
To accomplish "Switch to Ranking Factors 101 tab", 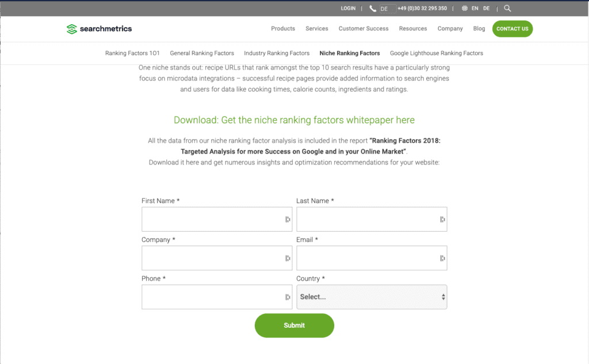I will (x=132, y=53).
